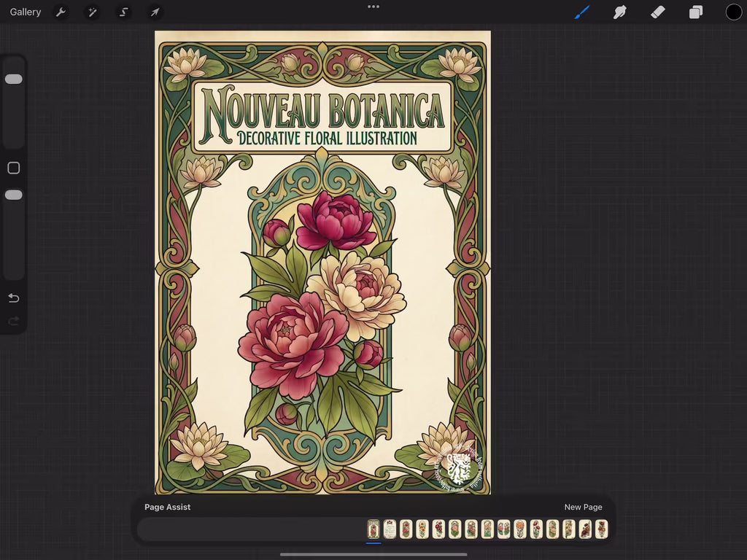
Task: Select the Paint brush tool
Action: (581, 12)
